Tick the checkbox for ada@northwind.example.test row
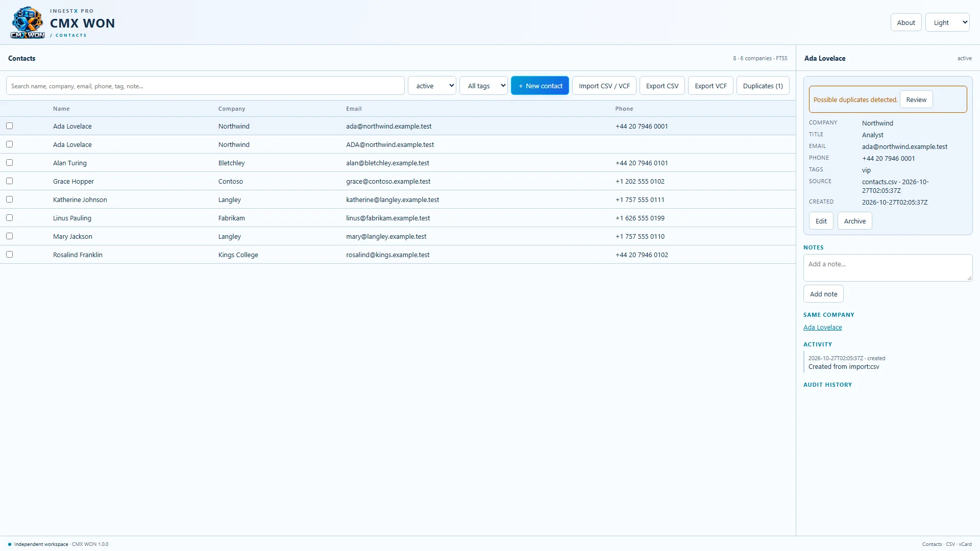Screen dimensions: 980x551 [x=9, y=126]
